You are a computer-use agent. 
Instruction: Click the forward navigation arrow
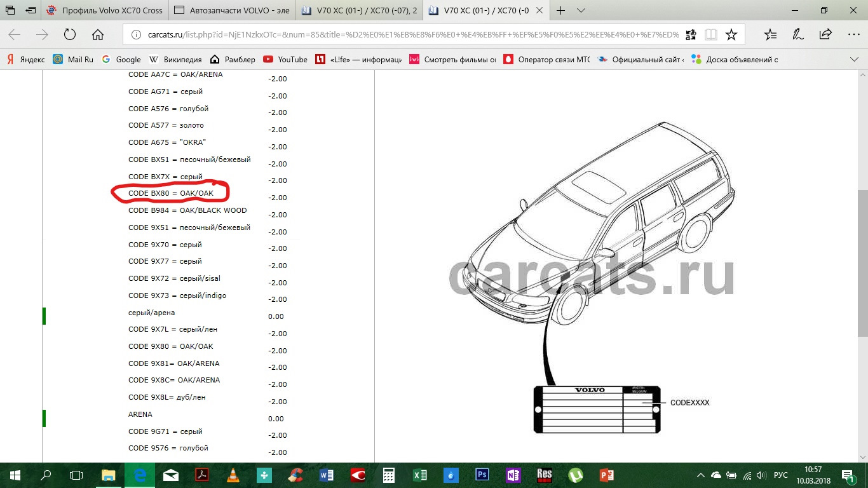pyautogui.click(x=42, y=35)
